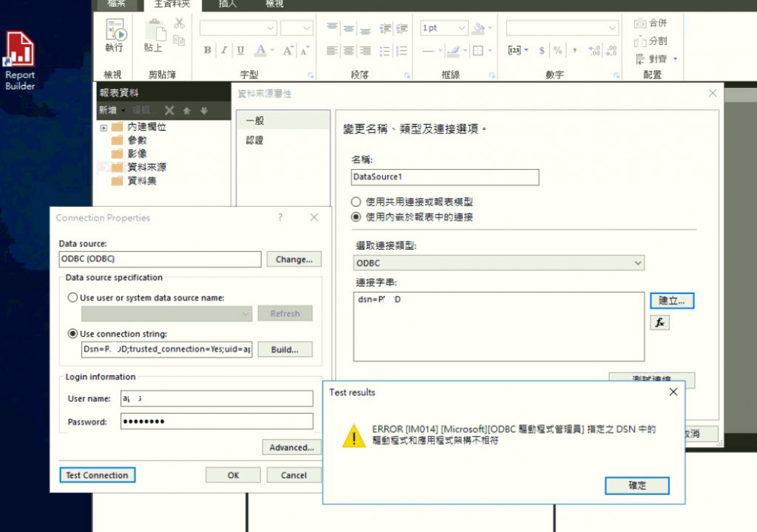The height and width of the screenshot is (532, 757).
Task: Select Use user or system data source name
Action: pyautogui.click(x=72, y=297)
